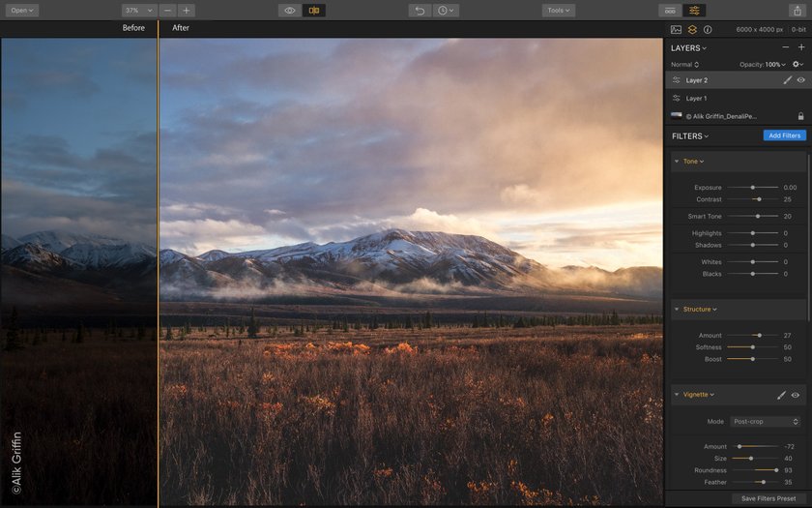Click the Vignette filter brush mask icon

[781, 395]
